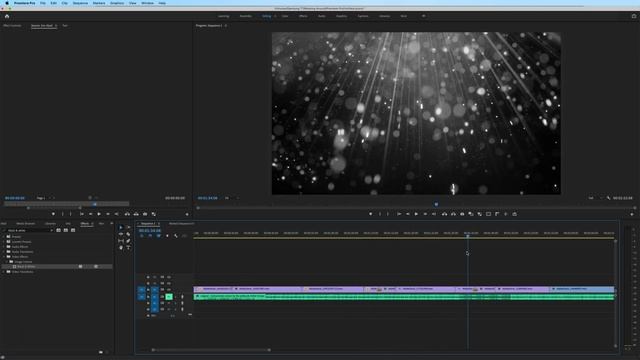640x360 pixels.
Task: Open the Window menu in menu bar
Action: tap(147, 3)
